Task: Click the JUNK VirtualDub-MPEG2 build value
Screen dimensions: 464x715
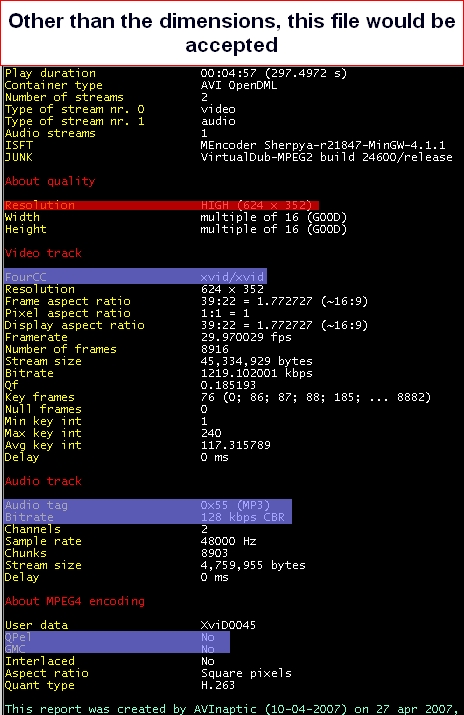Action: click(326, 157)
